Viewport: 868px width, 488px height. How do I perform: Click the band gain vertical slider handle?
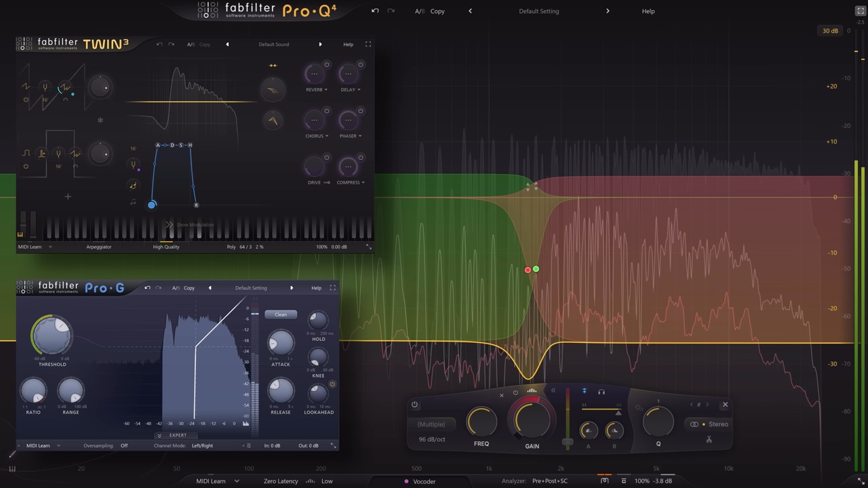[x=568, y=442]
